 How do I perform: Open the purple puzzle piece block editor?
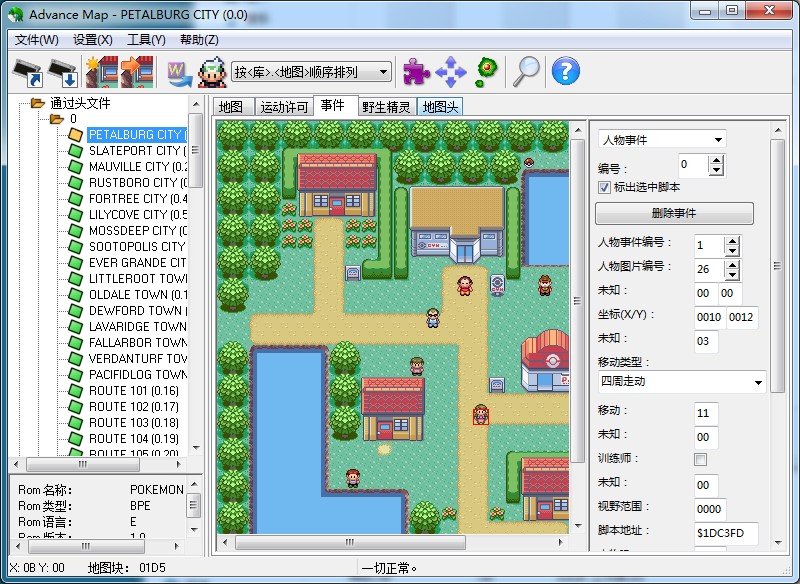(x=416, y=71)
